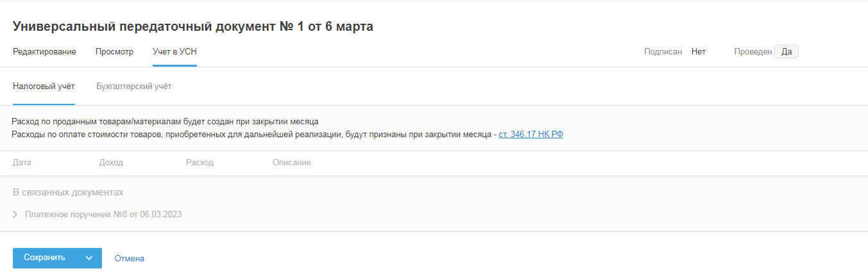Toggle the Подписан 'Нет' value
Image resolution: width=868 pixels, height=280 pixels.
698,52
